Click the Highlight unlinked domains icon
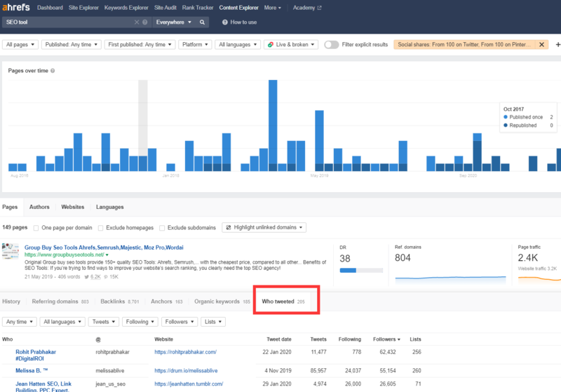561x392 pixels. pyautogui.click(x=229, y=227)
